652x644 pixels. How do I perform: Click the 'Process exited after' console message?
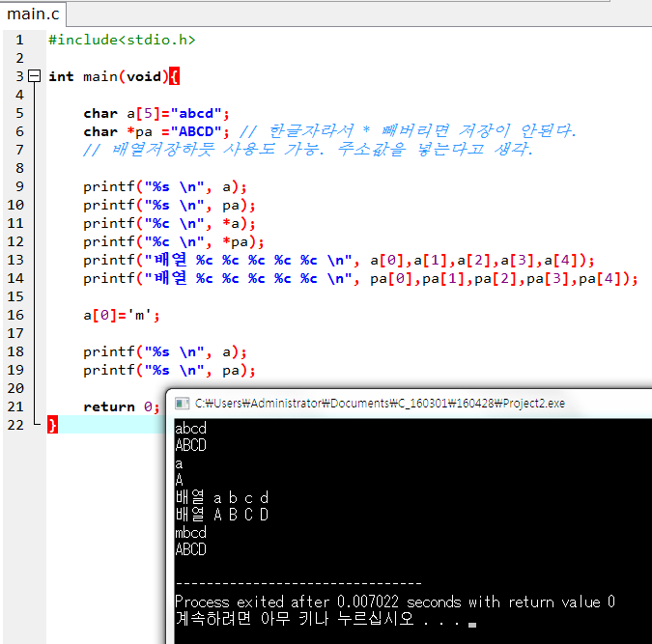click(395, 602)
